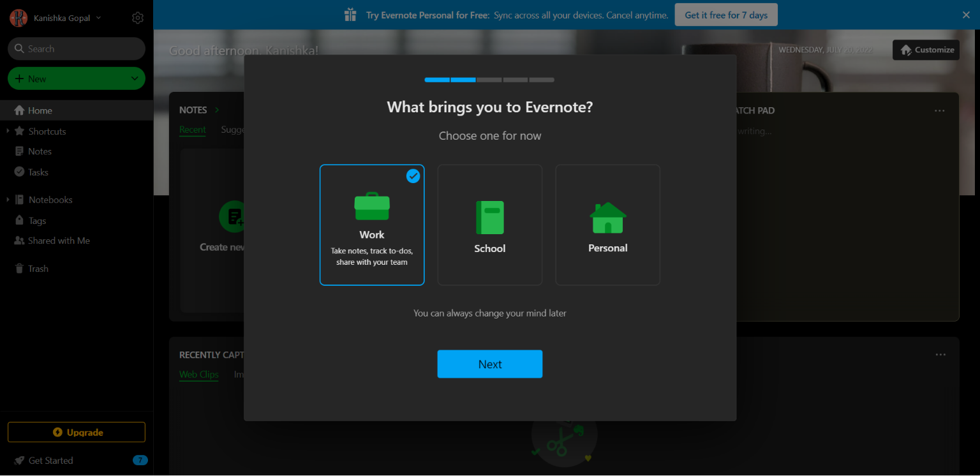
Task: Open Shortcuts in the sidebar
Action: click(47, 131)
